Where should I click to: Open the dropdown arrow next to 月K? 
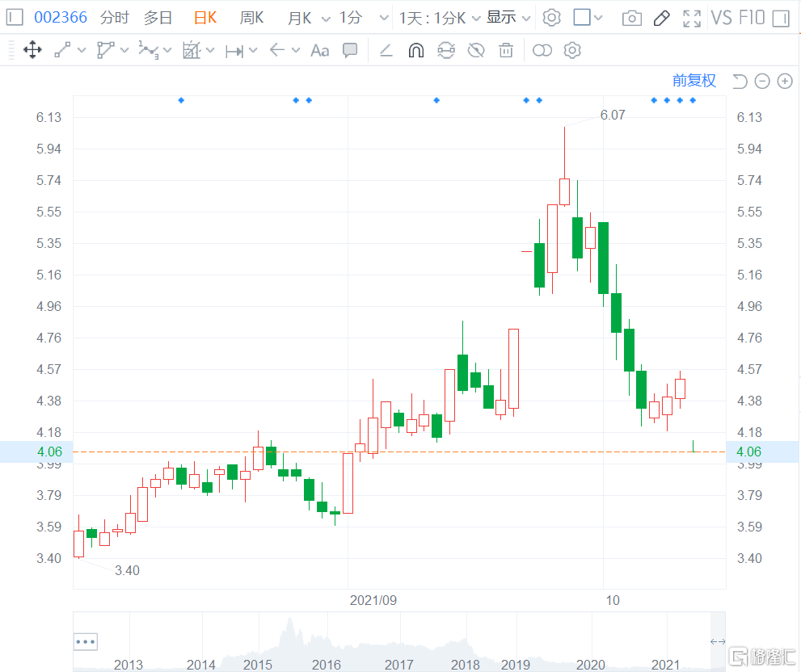tap(326, 19)
